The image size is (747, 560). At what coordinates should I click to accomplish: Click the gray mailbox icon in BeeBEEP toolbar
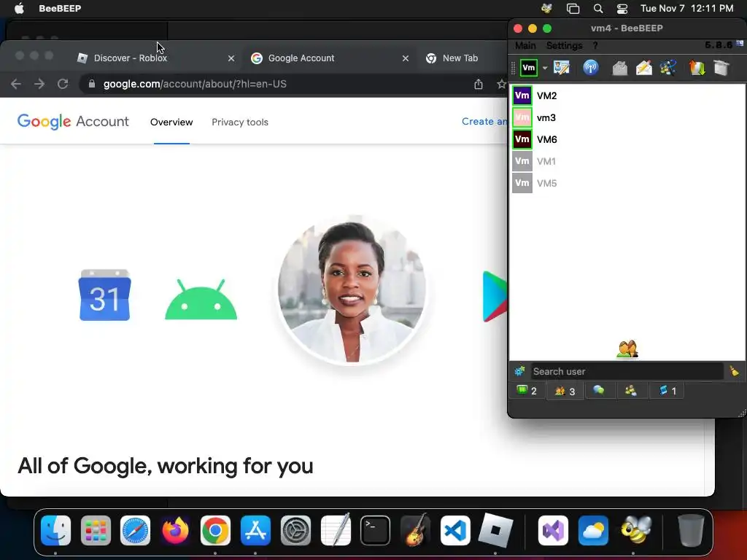[619, 68]
